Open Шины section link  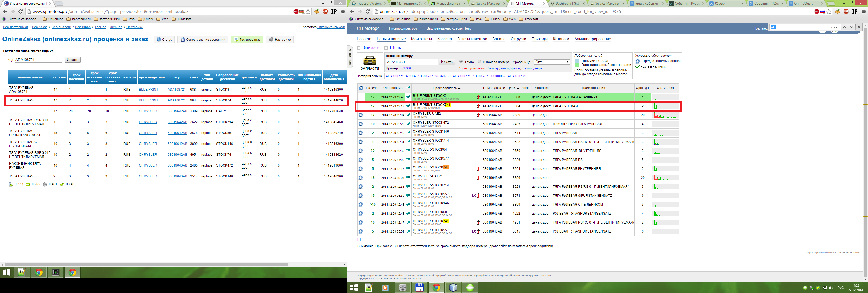395,48
